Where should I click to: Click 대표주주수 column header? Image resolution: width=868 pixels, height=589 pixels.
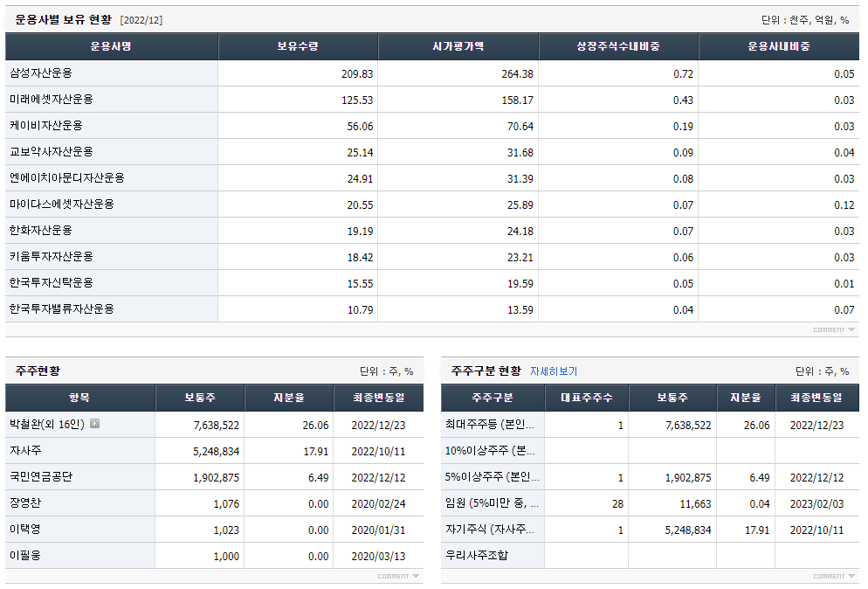click(587, 398)
